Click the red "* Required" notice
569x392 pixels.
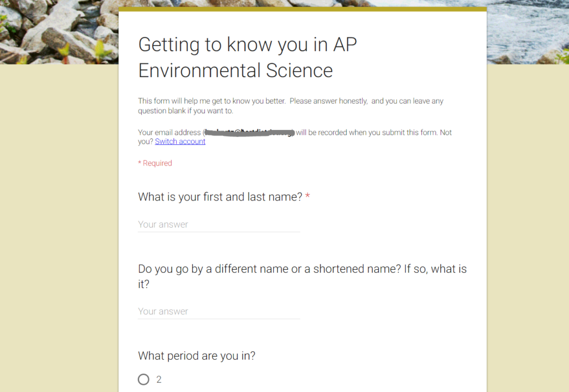click(x=155, y=163)
